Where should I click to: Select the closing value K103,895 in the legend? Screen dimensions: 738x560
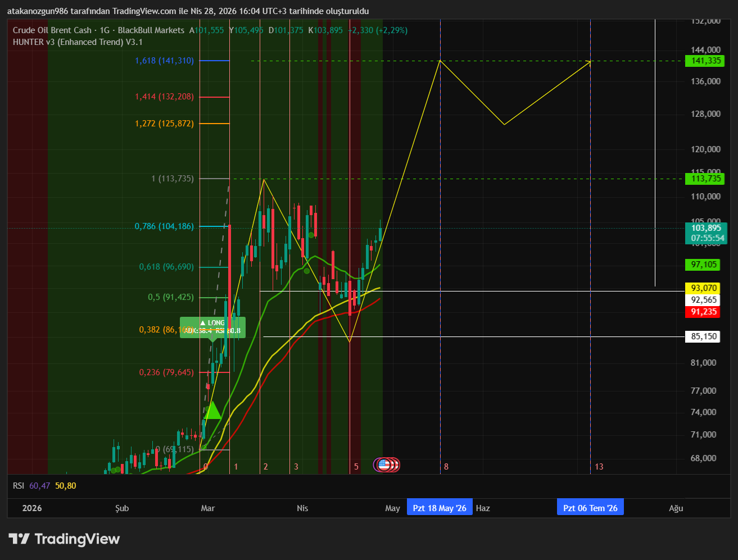325,30
